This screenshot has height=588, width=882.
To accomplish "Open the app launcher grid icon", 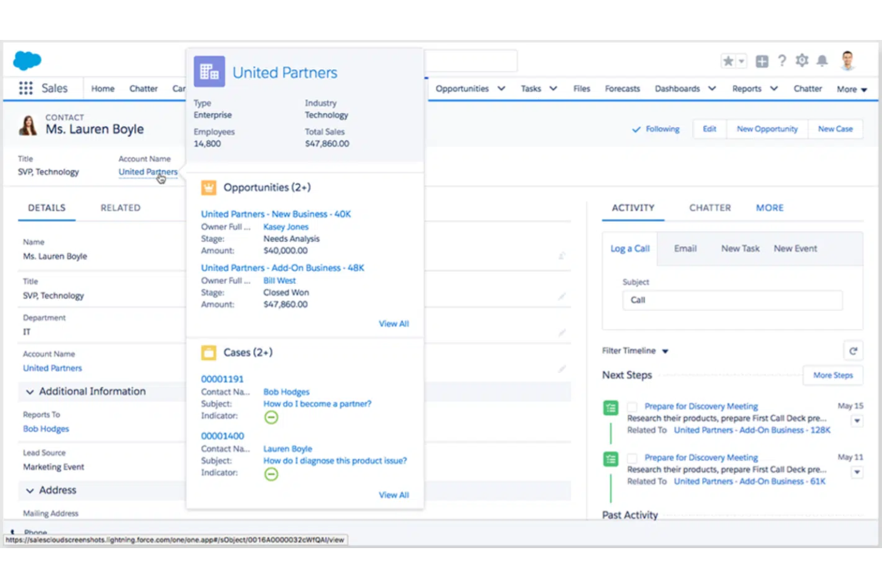I will coord(26,88).
